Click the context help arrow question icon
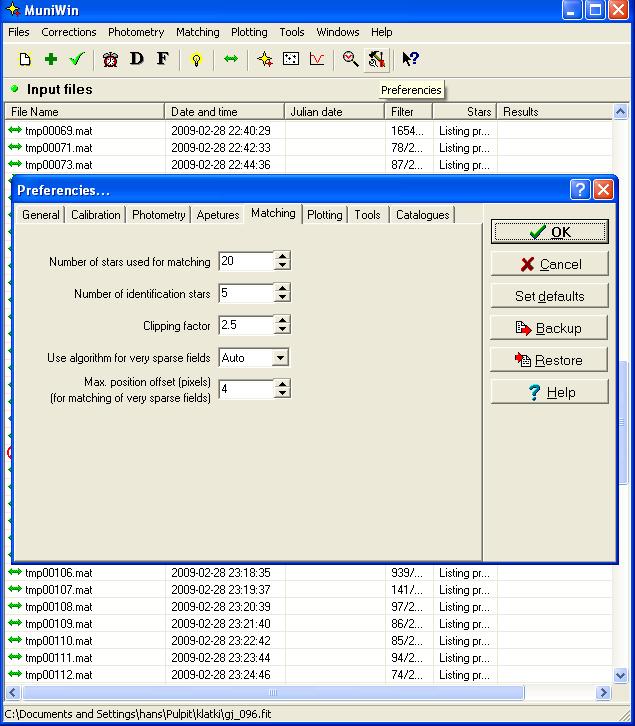Image resolution: width=635 pixels, height=726 pixels. click(410, 60)
